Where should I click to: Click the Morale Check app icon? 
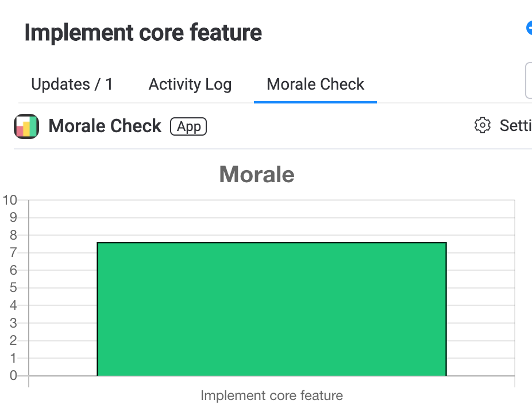click(26, 126)
